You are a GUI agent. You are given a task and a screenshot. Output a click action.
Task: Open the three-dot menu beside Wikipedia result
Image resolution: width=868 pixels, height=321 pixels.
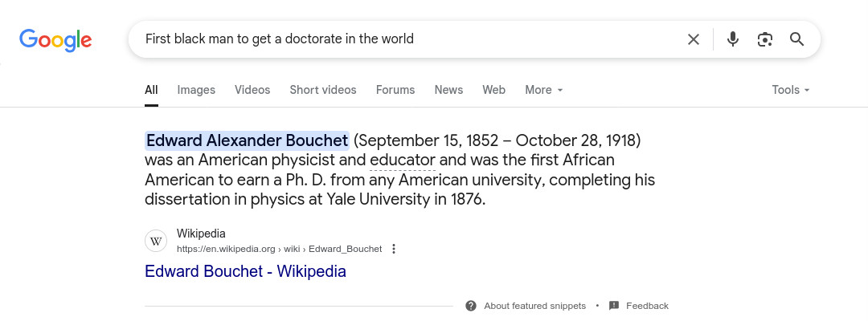click(394, 249)
